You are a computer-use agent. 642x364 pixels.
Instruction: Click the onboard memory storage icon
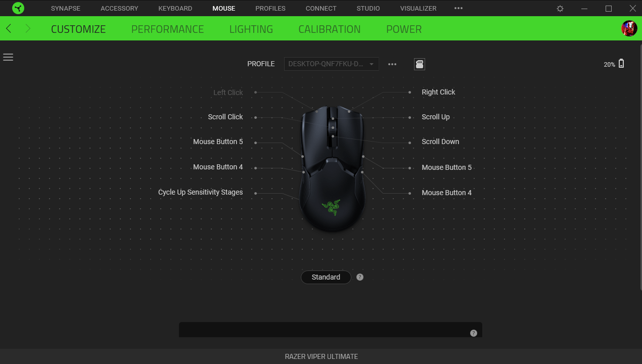click(420, 64)
